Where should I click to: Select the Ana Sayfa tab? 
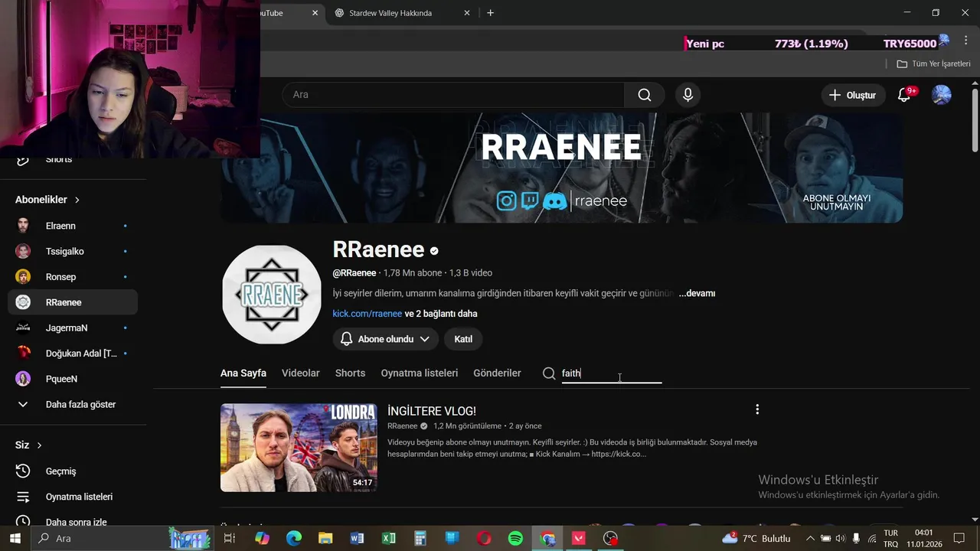[x=243, y=373]
